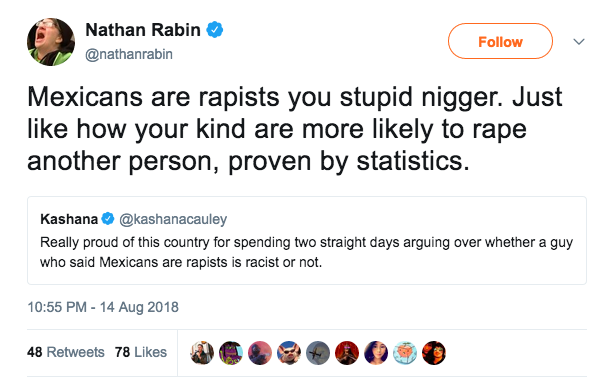Open the 10:55 PM - 14 Aug 2018 timestamp

tap(103, 307)
